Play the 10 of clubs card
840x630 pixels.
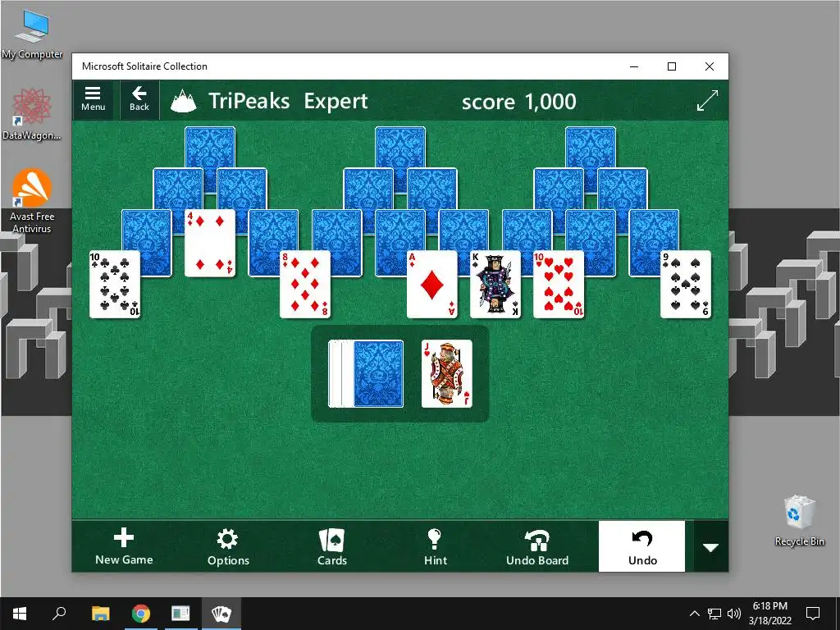[x=115, y=285]
